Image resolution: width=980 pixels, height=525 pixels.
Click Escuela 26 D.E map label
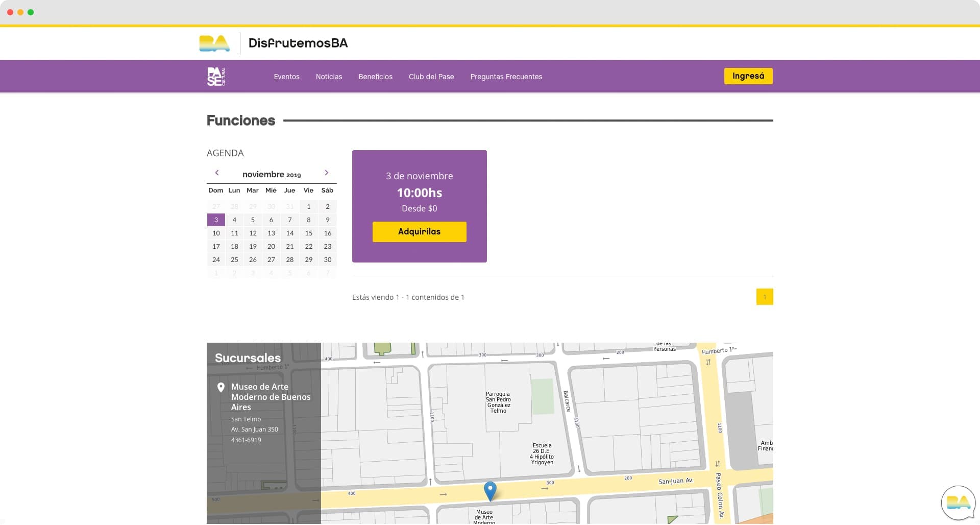[x=542, y=455]
